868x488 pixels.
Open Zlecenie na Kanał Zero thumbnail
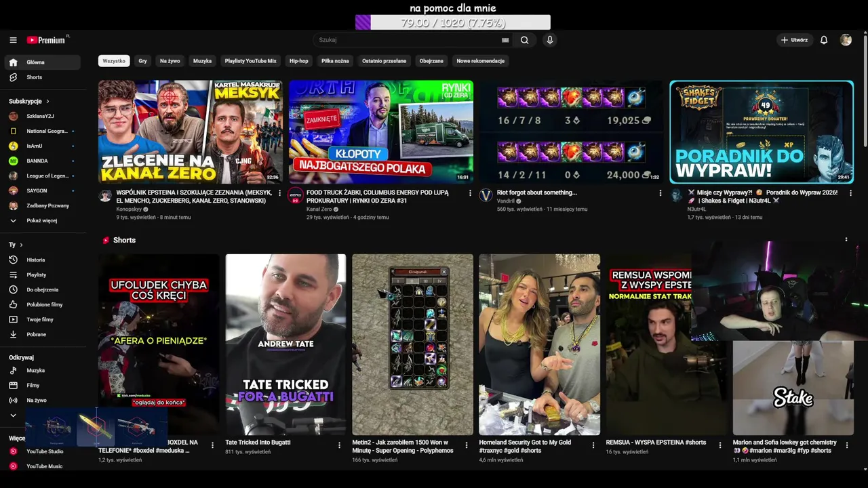(x=191, y=132)
